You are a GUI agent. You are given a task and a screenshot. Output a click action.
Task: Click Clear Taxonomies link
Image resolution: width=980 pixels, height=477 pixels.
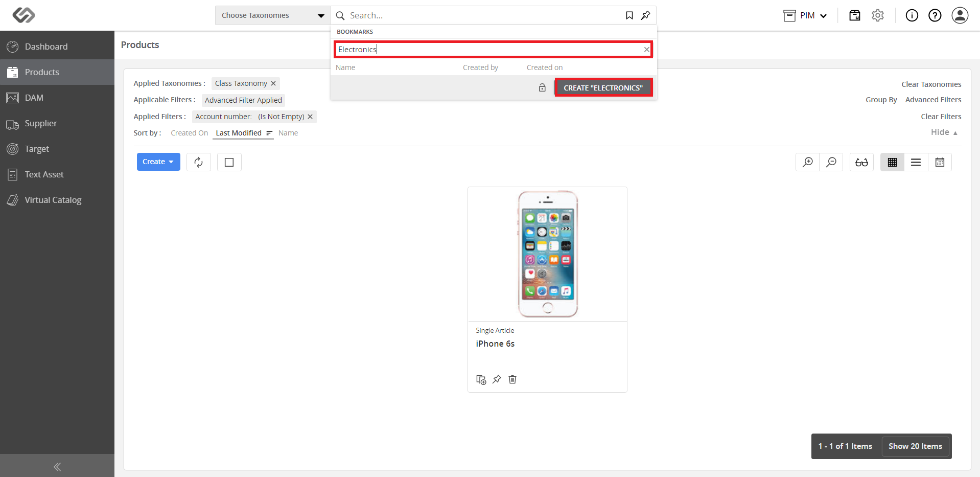(x=931, y=84)
